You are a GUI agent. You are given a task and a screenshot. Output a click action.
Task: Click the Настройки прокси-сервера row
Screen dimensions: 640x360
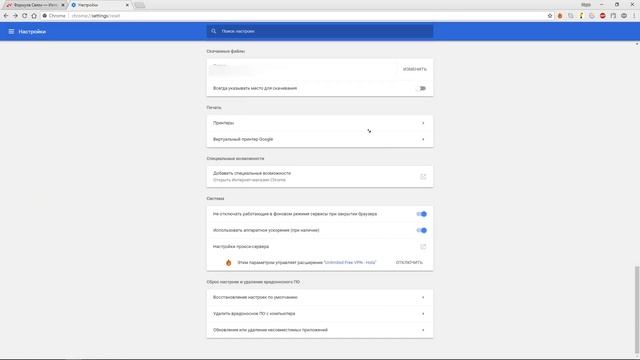click(320, 247)
